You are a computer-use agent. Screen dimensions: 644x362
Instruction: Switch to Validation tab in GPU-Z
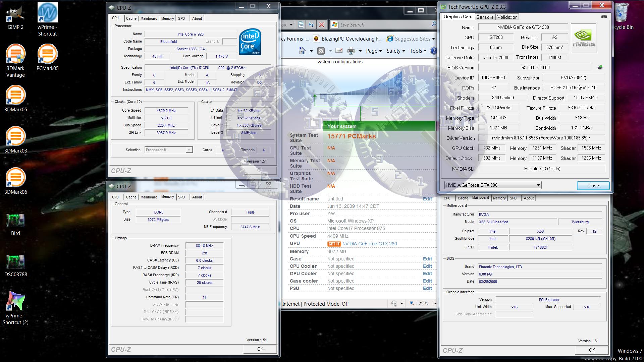tap(507, 17)
